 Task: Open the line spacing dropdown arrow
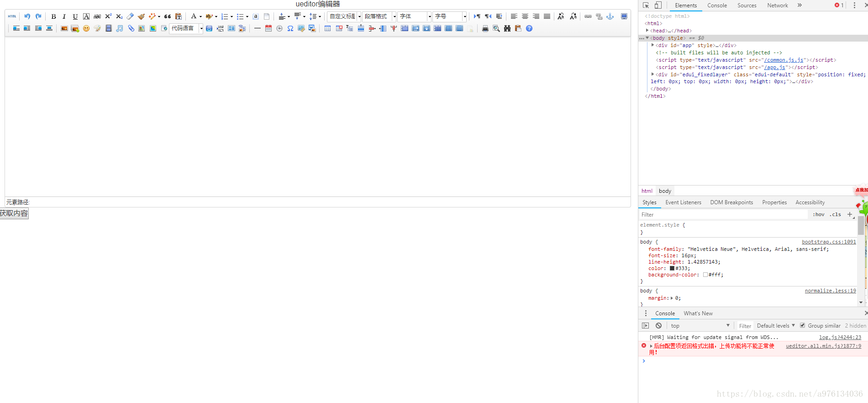320,16
